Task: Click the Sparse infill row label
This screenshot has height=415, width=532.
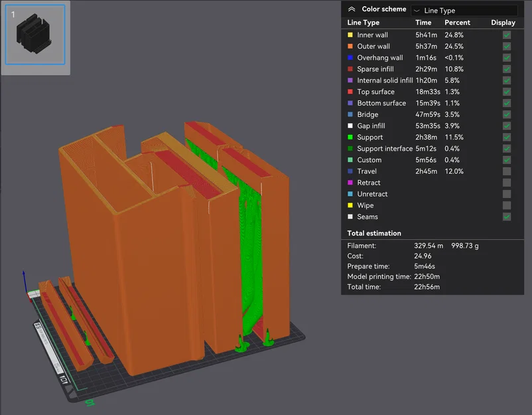Action: [x=377, y=69]
